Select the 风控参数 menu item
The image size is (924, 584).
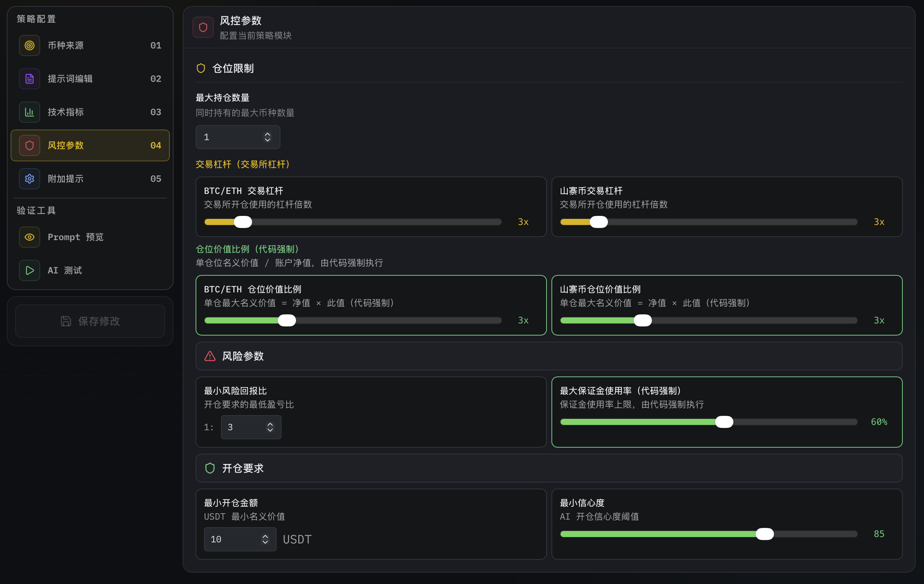click(90, 146)
